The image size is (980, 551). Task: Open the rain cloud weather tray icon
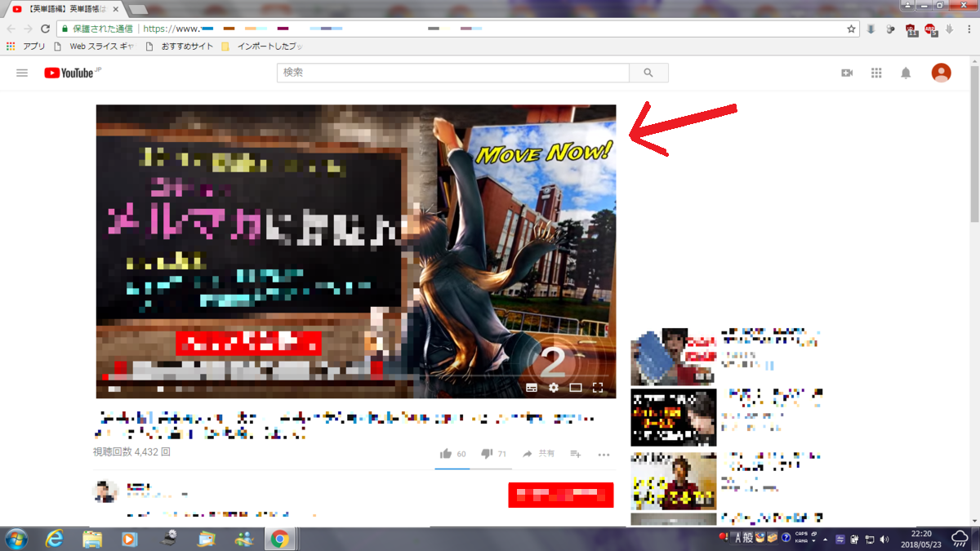959,539
